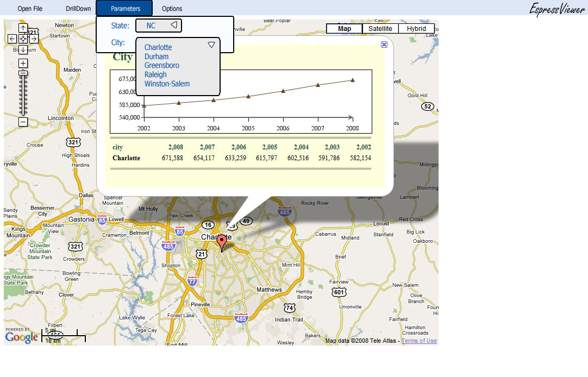Click Matthews label on the map
The image size is (588, 377).
point(269,290)
